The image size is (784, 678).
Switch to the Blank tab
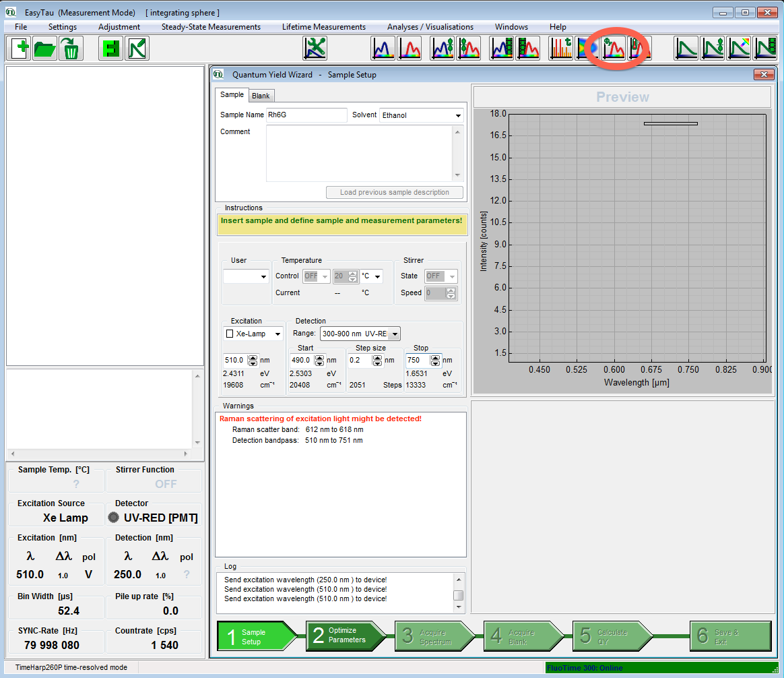click(x=261, y=96)
